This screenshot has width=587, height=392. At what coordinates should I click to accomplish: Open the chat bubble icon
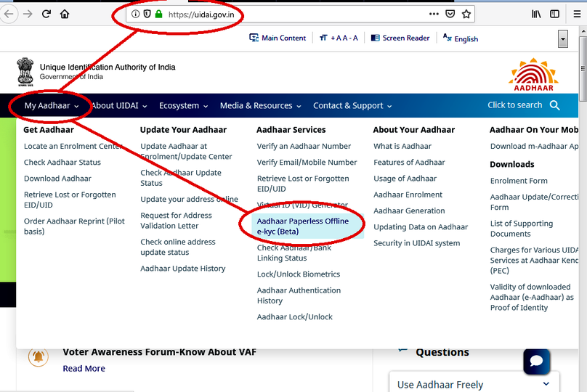point(536,361)
